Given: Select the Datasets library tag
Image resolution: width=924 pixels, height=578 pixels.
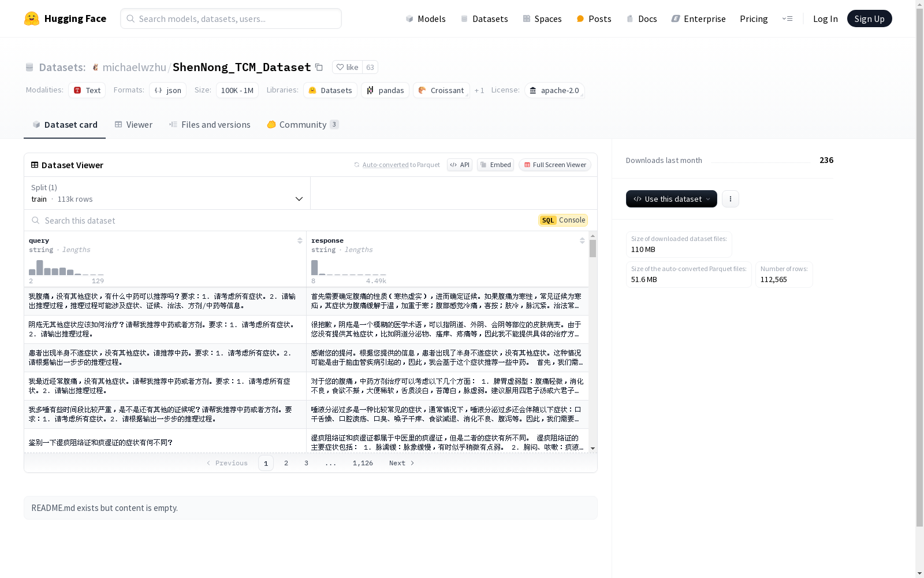Looking at the screenshot, I should (x=330, y=90).
